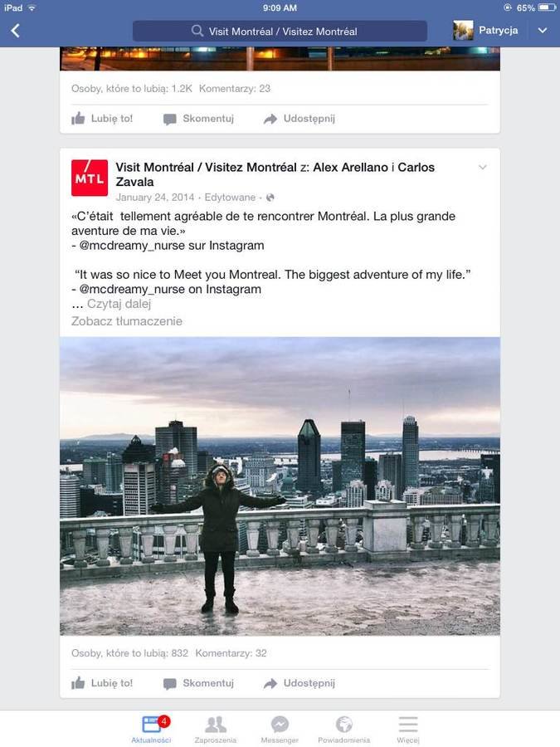Tap the back arrow in header
This screenshot has width=560, height=747.
[x=15, y=31]
